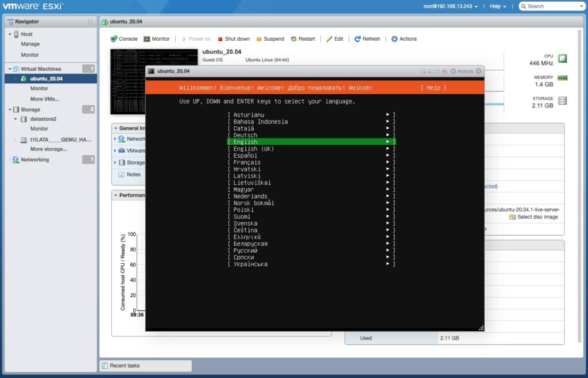The image size is (588, 378).
Task: Click the Power on toolbar button
Action: (196, 39)
